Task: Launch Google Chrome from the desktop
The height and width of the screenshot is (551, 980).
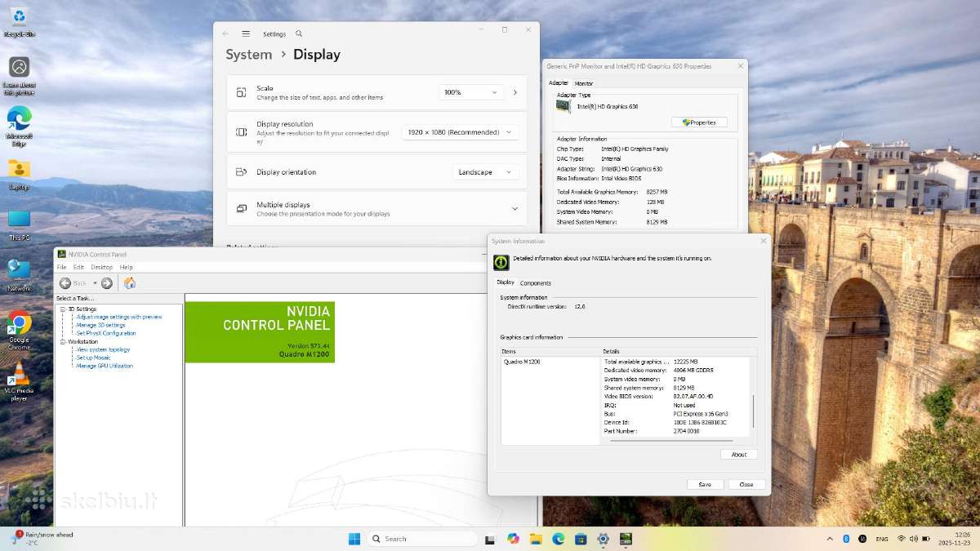Action: click(x=19, y=329)
